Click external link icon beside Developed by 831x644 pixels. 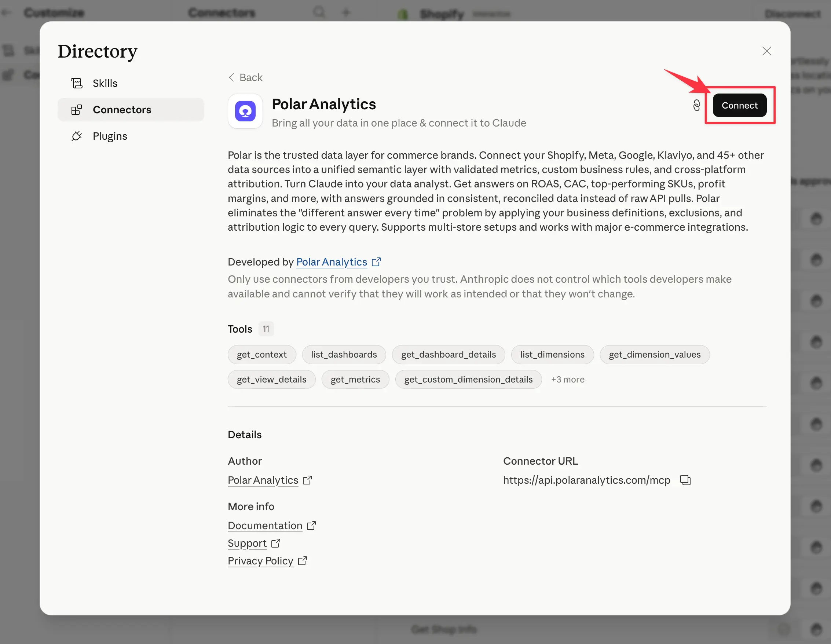[x=376, y=262]
